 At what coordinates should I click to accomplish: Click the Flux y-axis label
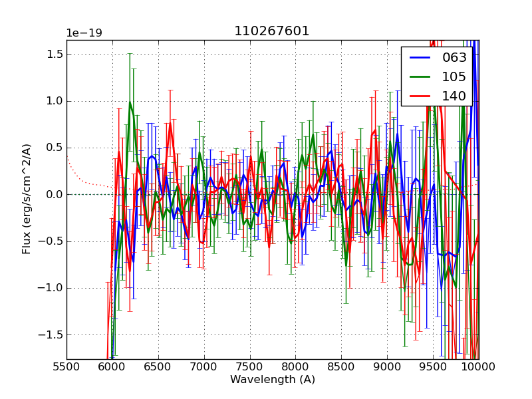point(27,199)
